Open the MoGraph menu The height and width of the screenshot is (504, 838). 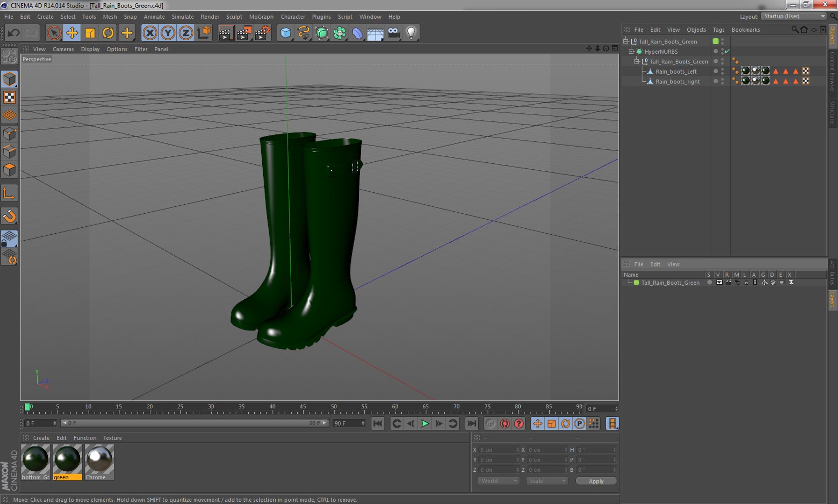point(261,17)
